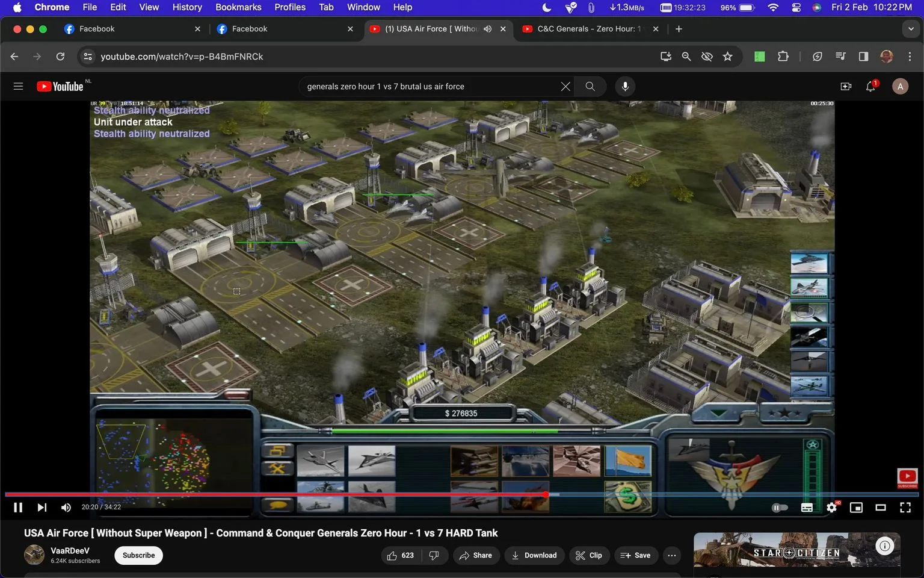Pause the video playback
The height and width of the screenshot is (578, 924).
click(18, 508)
